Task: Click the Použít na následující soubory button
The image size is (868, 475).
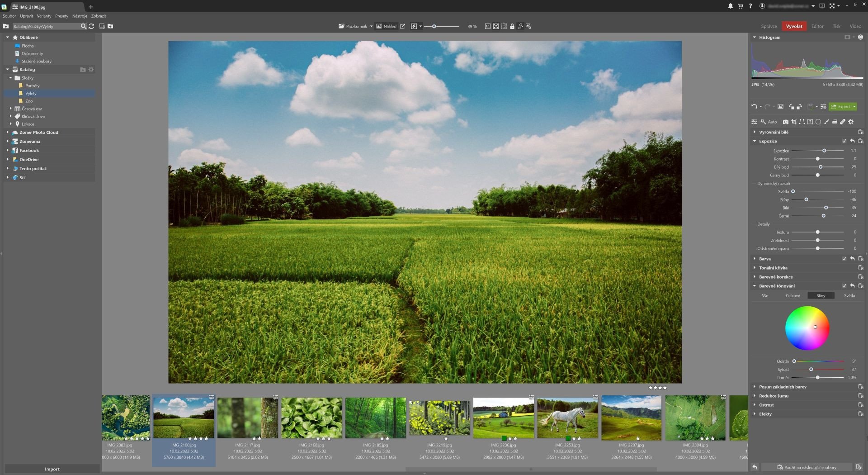Action: [807, 467]
